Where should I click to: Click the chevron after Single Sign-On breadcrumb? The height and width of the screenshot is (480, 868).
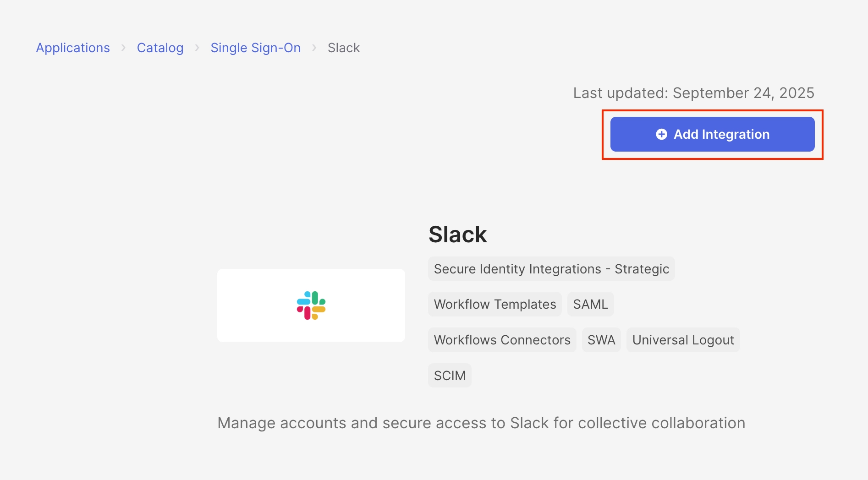(314, 48)
